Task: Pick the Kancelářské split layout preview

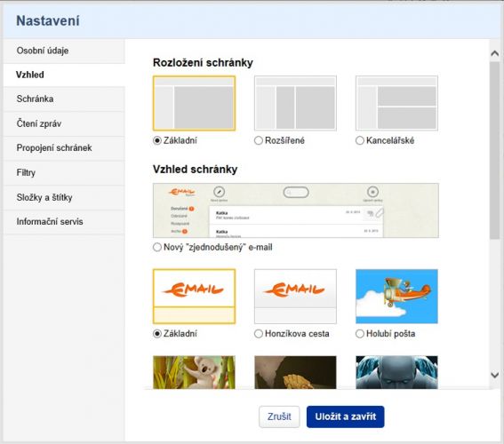Action: click(x=396, y=103)
